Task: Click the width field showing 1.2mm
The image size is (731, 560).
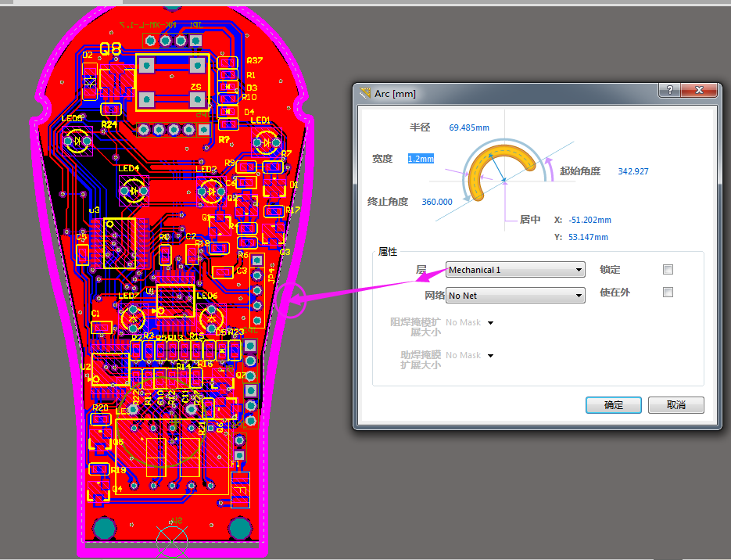Action: (421, 159)
